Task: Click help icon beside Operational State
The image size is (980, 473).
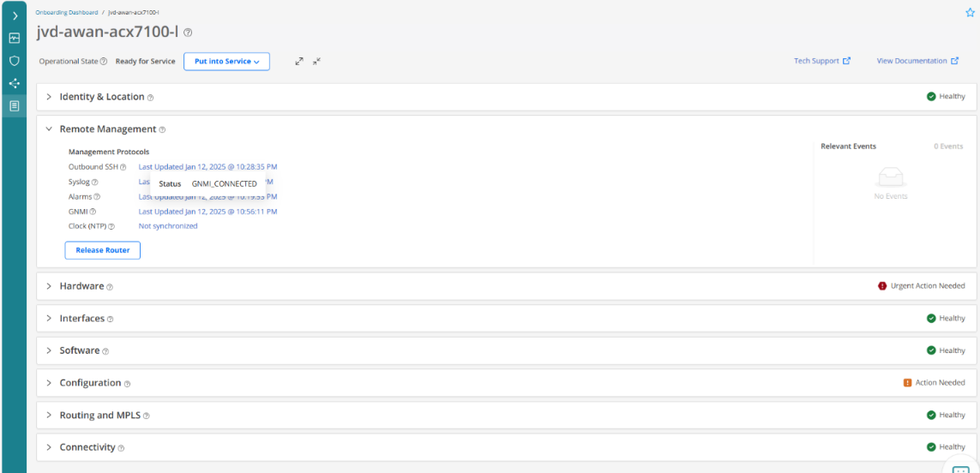Action: (x=104, y=62)
